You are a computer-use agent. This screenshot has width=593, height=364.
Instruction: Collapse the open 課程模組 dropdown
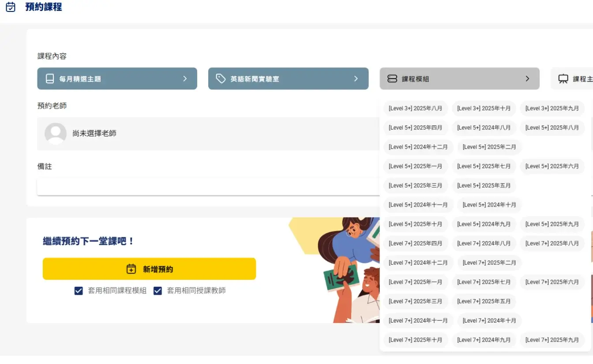point(527,78)
